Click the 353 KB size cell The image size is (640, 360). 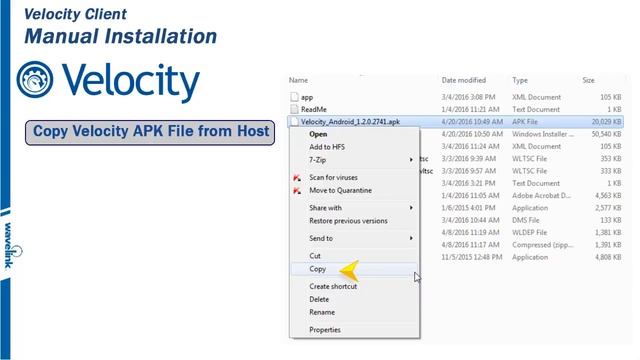(611, 158)
